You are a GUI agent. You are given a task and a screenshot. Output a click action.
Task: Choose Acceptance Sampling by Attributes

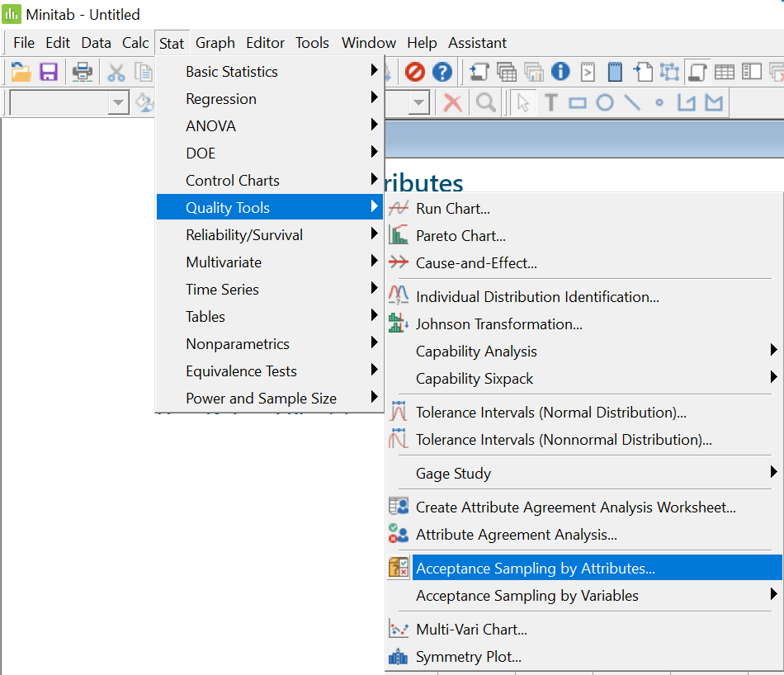[535, 568]
